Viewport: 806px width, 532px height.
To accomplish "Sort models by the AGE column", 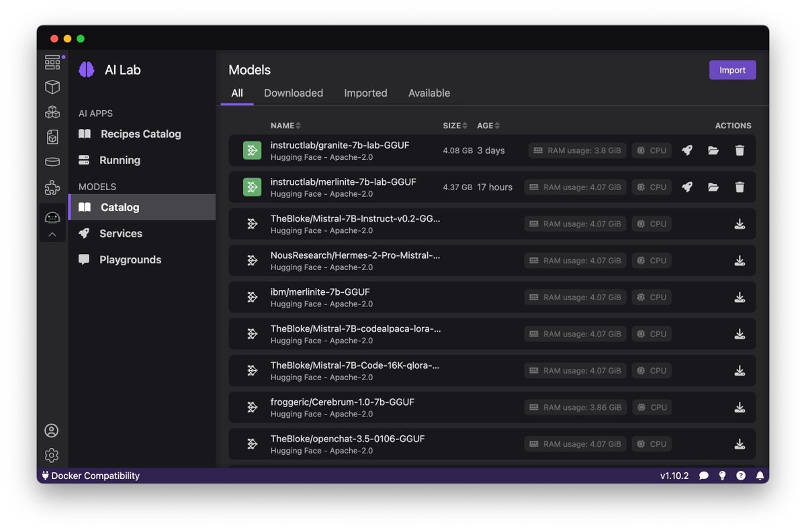I will pos(488,126).
